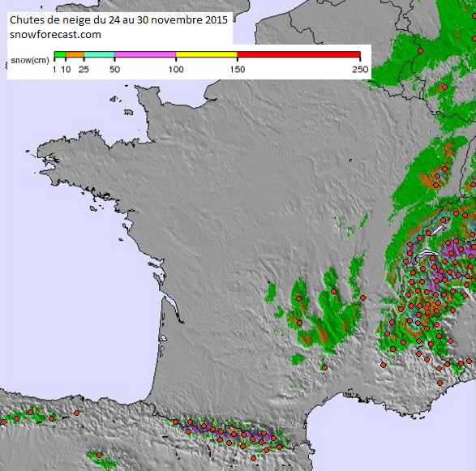This screenshot has height=471, width=476.
Task: Click the lone resort marker in the Belgian Ardennes
Action: (420, 51)
